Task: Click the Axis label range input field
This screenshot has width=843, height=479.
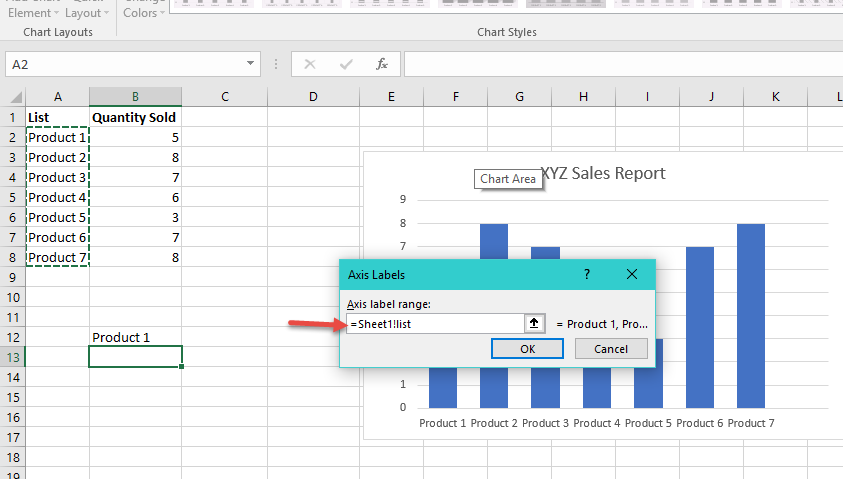Action: (435, 324)
